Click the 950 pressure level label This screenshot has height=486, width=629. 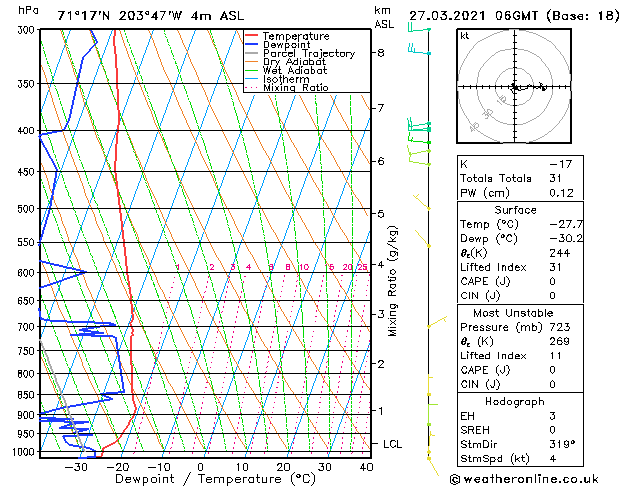(x=28, y=434)
